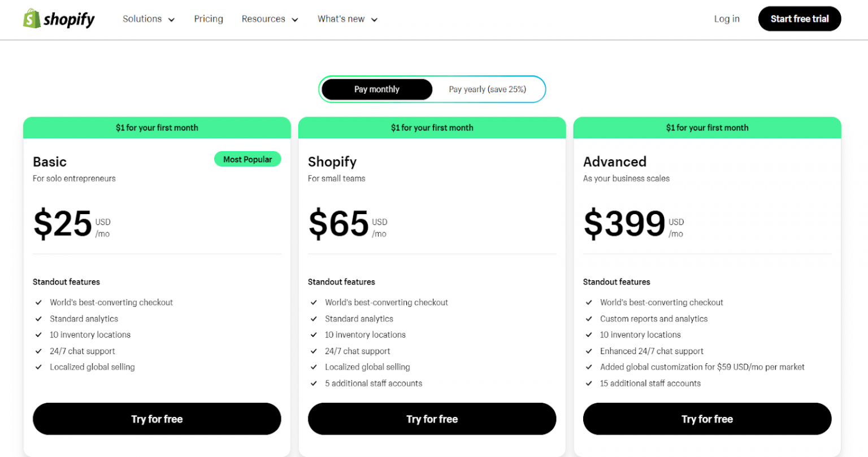This screenshot has width=868, height=457.
Task: Open the Log in link
Action: (x=726, y=19)
